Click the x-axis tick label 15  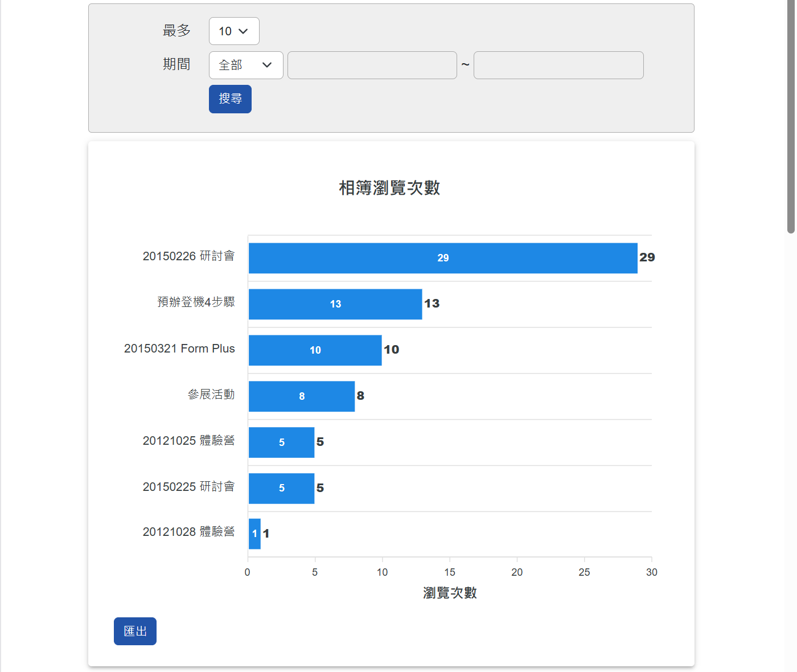click(450, 572)
